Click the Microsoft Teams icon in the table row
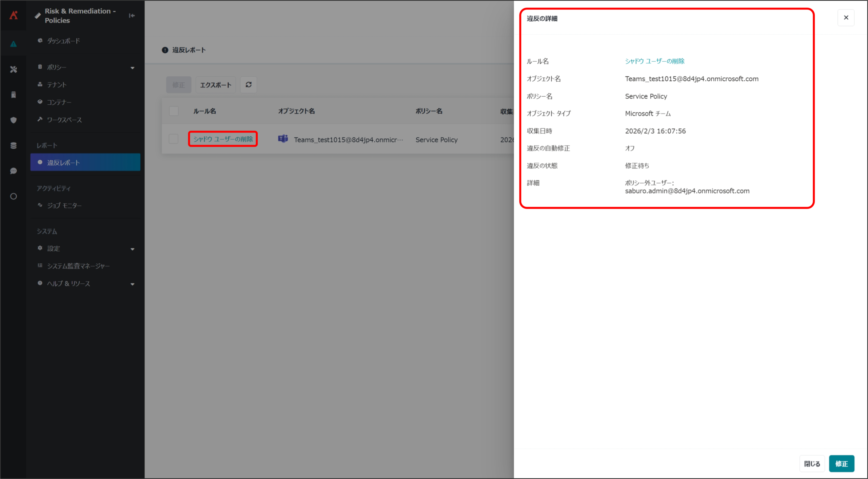 283,139
